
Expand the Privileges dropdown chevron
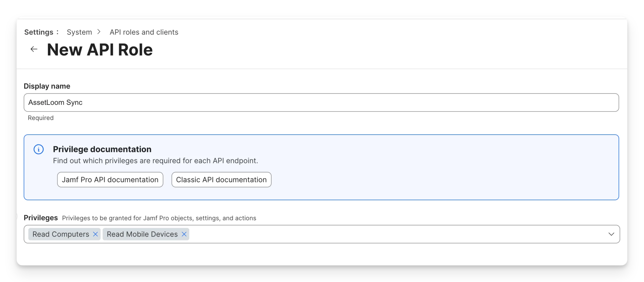pyautogui.click(x=611, y=234)
